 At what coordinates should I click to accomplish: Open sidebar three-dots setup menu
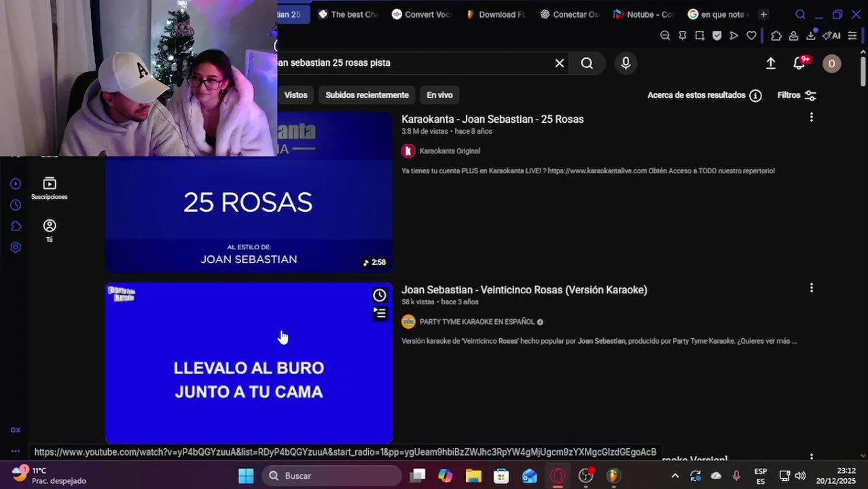pos(16,451)
